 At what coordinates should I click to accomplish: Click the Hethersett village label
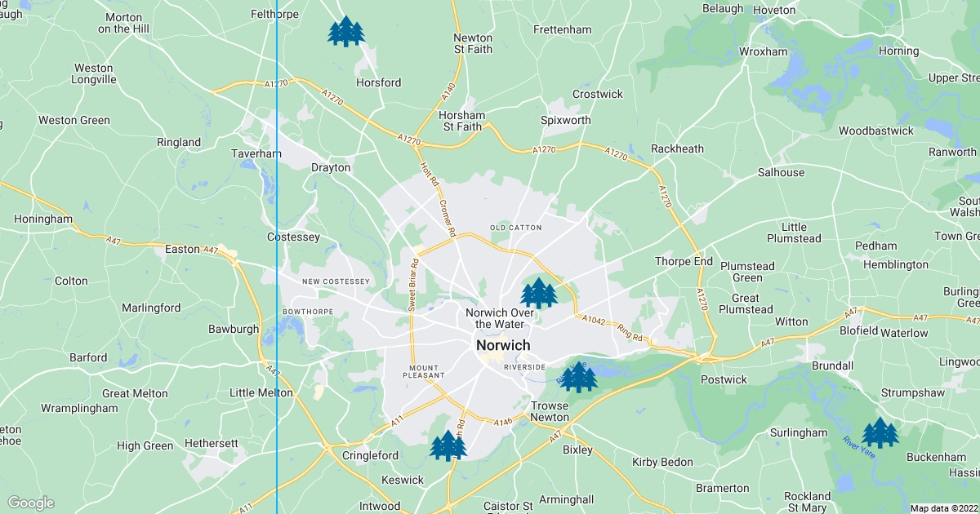(212, 443)
